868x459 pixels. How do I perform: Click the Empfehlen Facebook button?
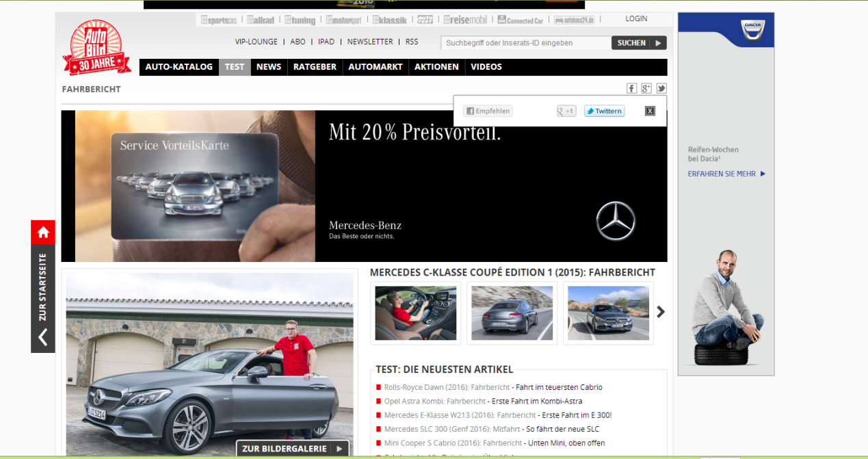click(x=488, y=111)
